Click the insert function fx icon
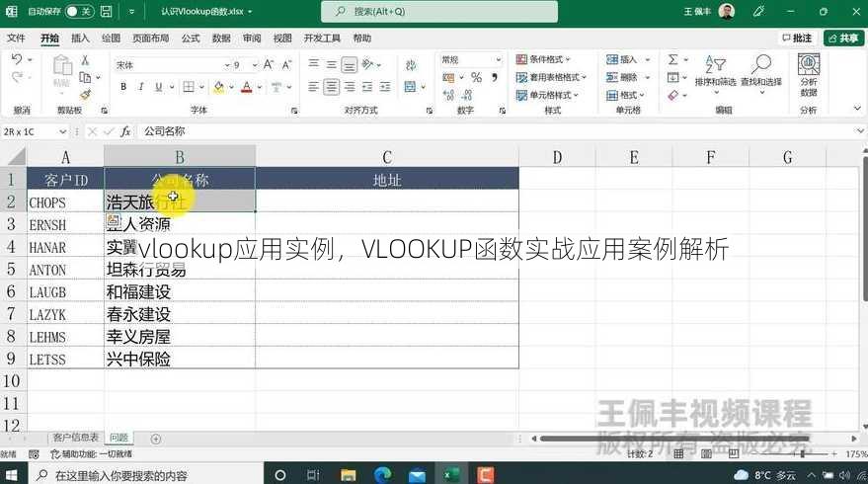 (x=125, y=131)
